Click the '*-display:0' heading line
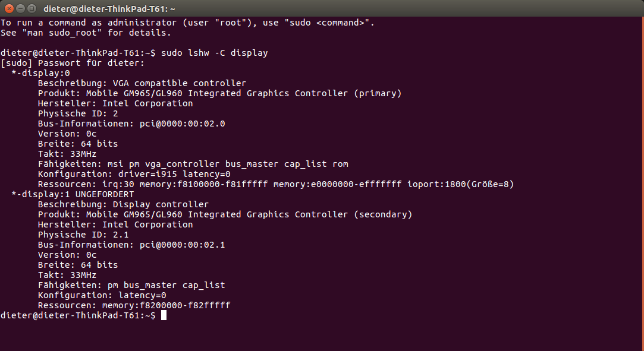Screen dimensions: 644x351 [x=40, y=73]
